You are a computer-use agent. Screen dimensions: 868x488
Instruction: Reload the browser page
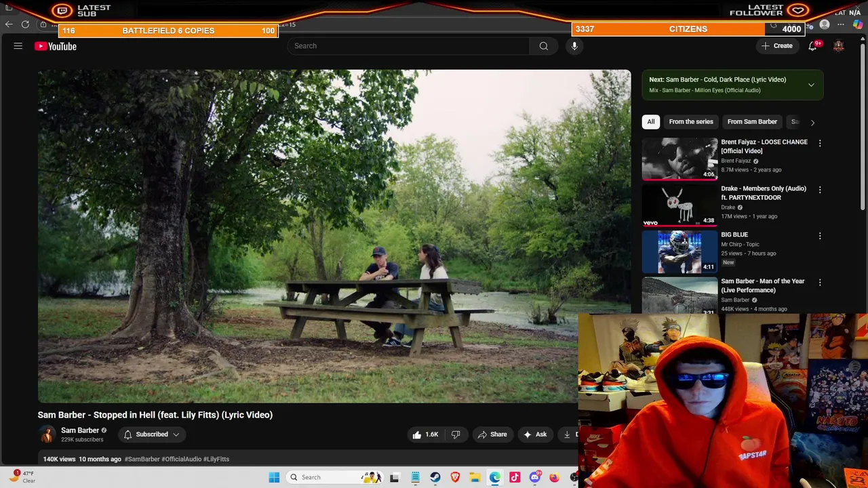click(25, 24)
